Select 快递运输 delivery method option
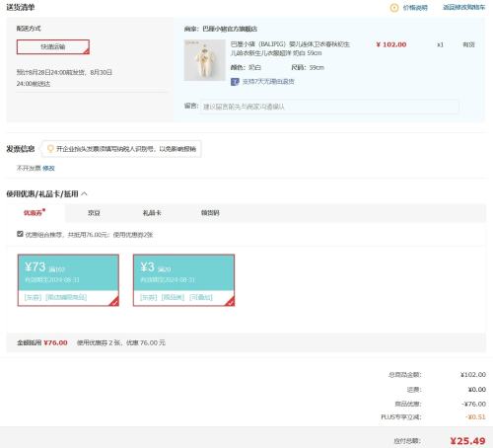493x448 pixels. (x=53, y=46)
